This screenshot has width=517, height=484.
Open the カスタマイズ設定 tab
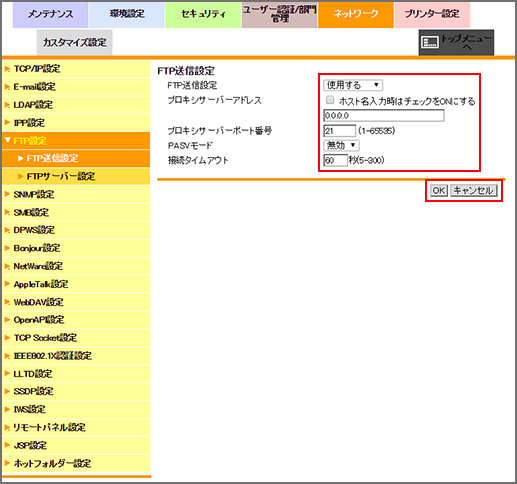coord(75,42)
